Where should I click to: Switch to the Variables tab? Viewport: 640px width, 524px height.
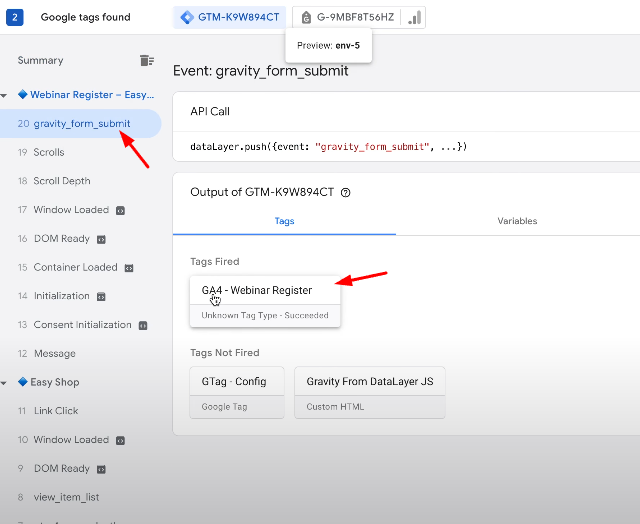(517, 221)
